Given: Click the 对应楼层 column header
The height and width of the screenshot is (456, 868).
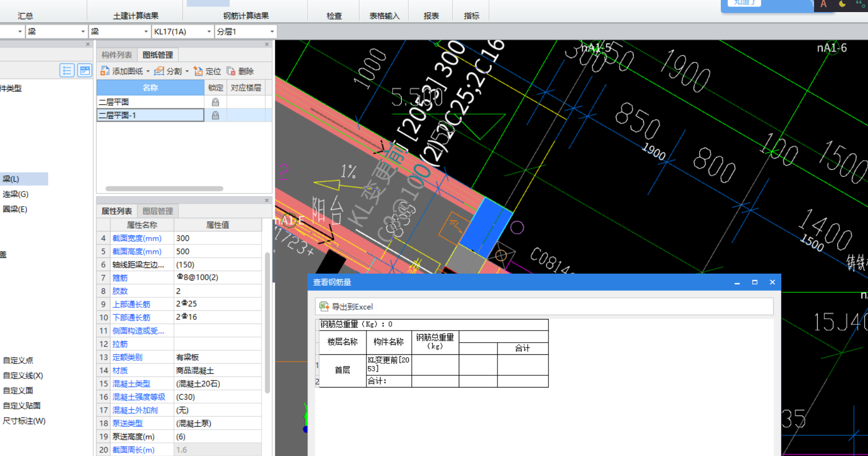Looking at the screenshot, I should click(x=246, y=88).
